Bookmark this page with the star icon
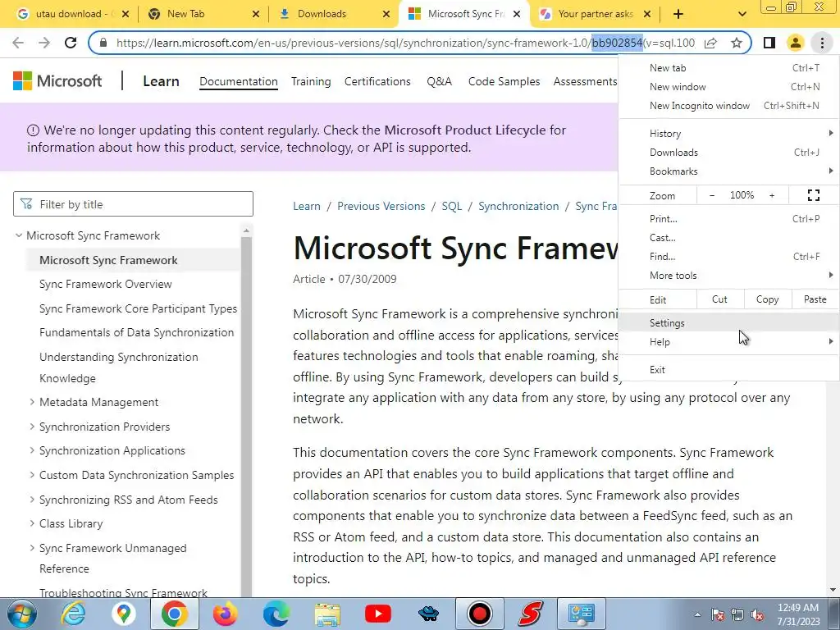Screen dimensions: 840x630 [x=737, y=43]
